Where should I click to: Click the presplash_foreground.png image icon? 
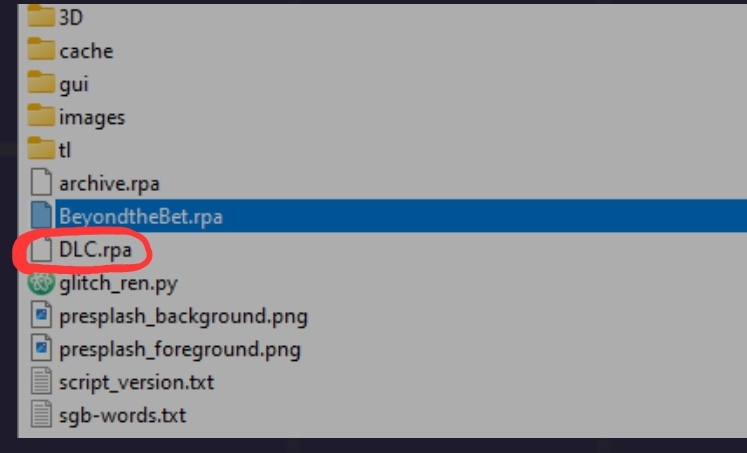[x=41, y=349]
